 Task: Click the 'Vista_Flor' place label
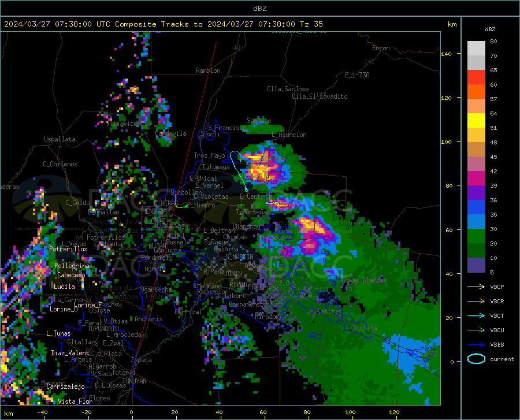click(75, 402)
